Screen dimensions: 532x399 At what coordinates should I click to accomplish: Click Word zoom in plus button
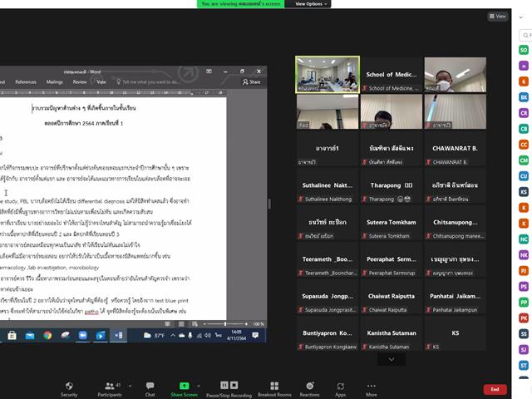click(246, 324)
